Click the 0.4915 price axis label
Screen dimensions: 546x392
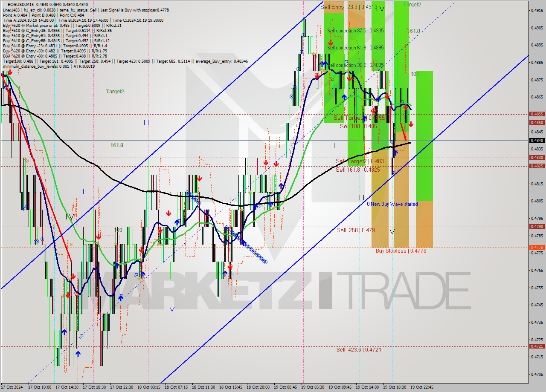[537, 10]
